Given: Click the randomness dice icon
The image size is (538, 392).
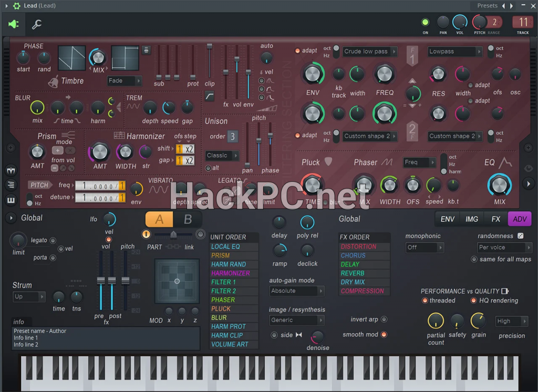Looking at the screenshot, I should pyautogui.click(x=520, y=236).
